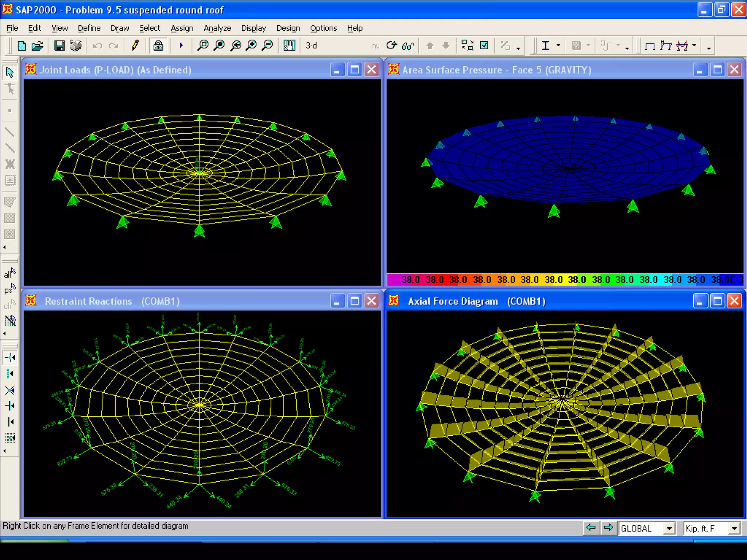
Task: Click the left arrow button in status bar
Action: click(x=591, y=528)
